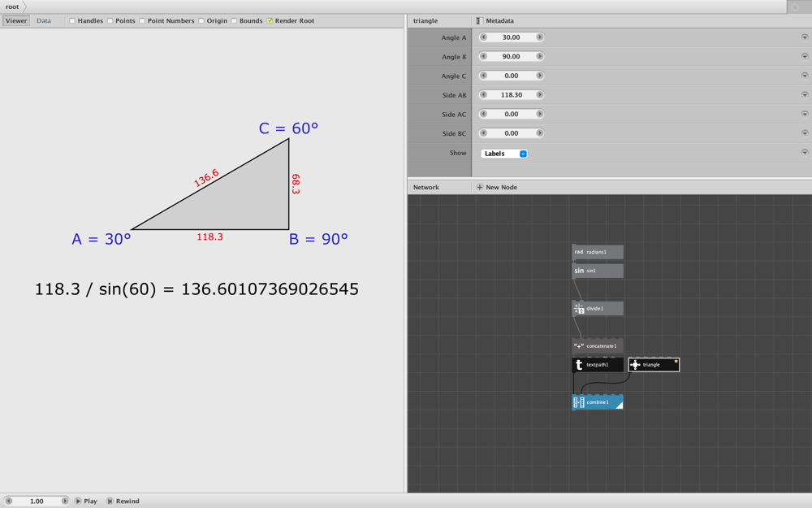Image resolution: width=812 pixels, height=508 pixels.
Task: Open the Show Labels dropdown
Action: click(x=504, y=154)
